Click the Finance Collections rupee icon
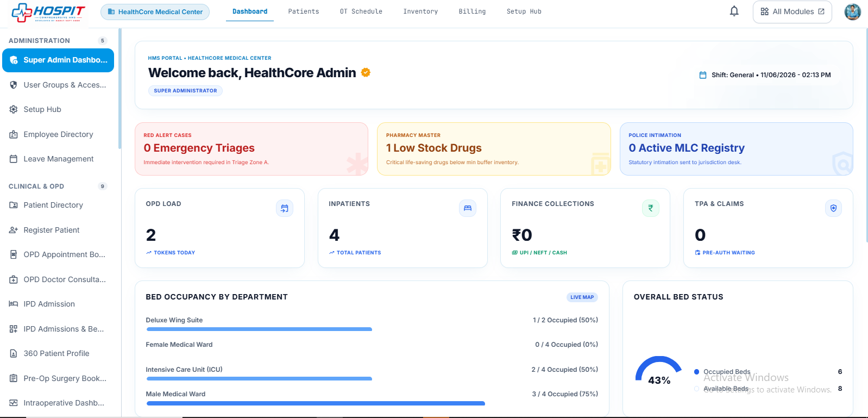Image resolution: width=868 pixels, height=418 pixels. point(651,208)
